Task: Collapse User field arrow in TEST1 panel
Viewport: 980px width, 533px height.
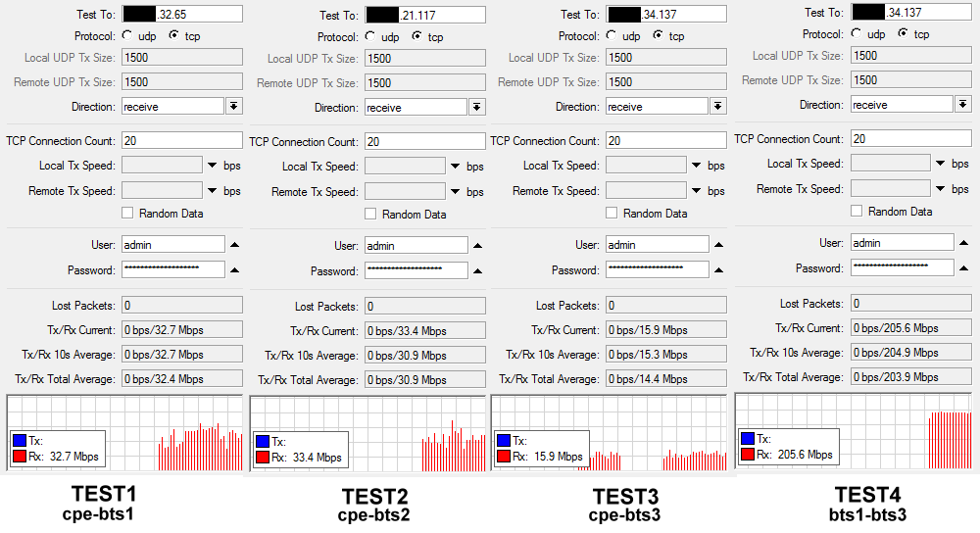Action: pos(234,245)
